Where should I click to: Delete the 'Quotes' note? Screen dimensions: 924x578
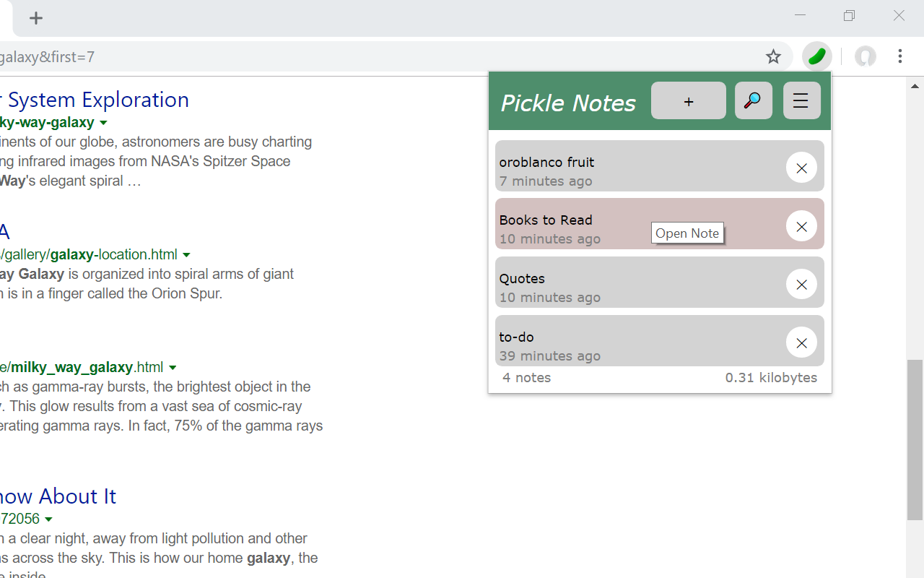tap(801, 284)
